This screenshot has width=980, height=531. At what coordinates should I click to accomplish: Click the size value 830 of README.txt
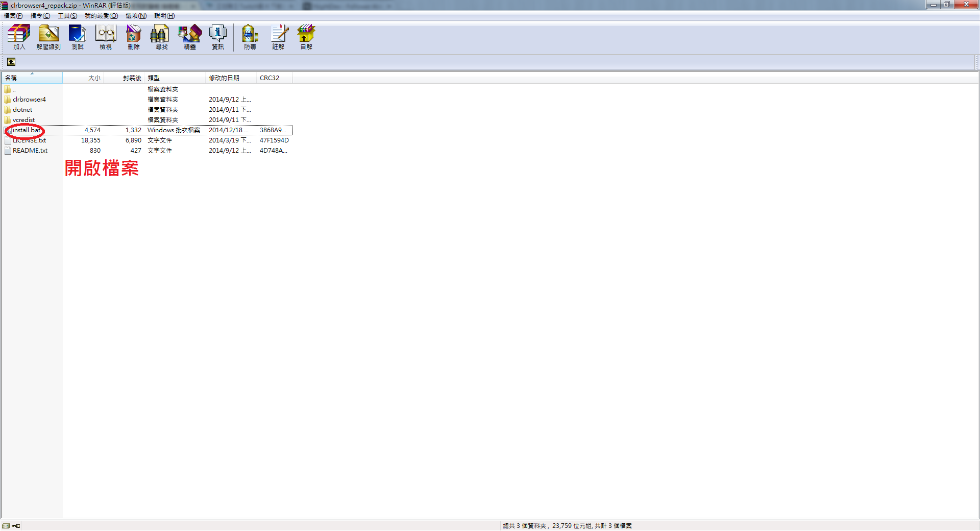(x=95, y=151)
